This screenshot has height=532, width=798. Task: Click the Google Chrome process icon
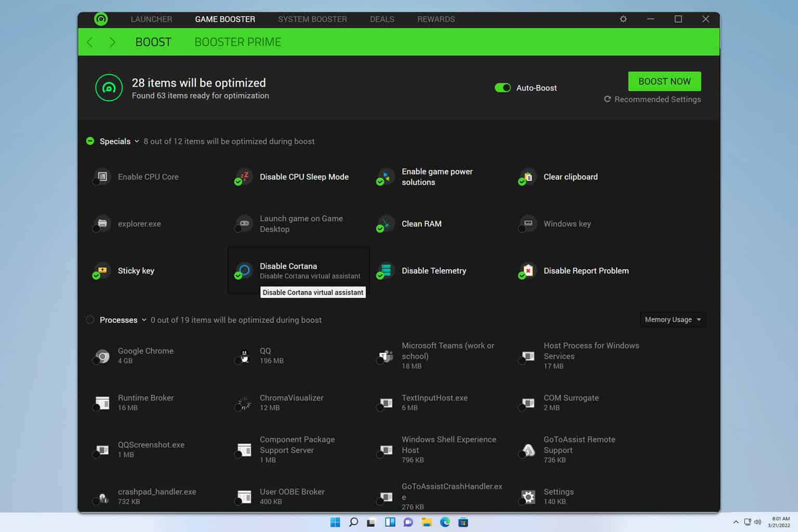click(x=102, y=356)
